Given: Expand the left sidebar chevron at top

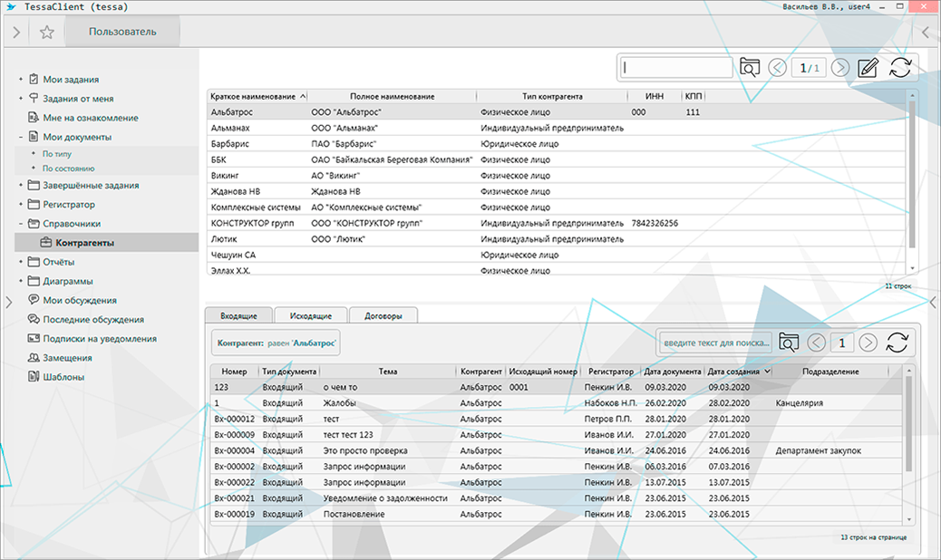Looking at the screenshot, I should point(16,33).
